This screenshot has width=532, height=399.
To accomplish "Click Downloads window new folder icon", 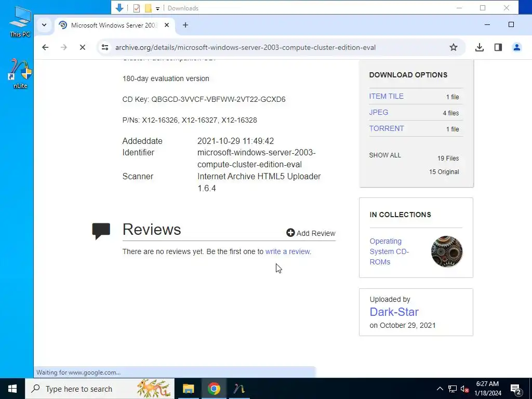I will coord(148,8).
